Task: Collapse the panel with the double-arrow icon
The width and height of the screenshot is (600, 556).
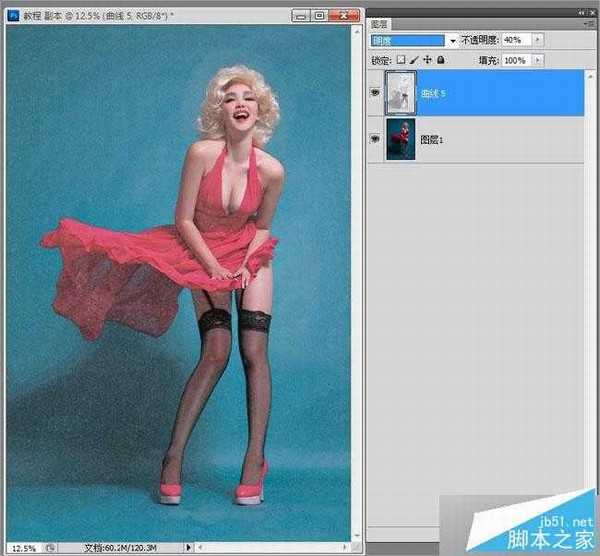Action: [x=581, y=13]
